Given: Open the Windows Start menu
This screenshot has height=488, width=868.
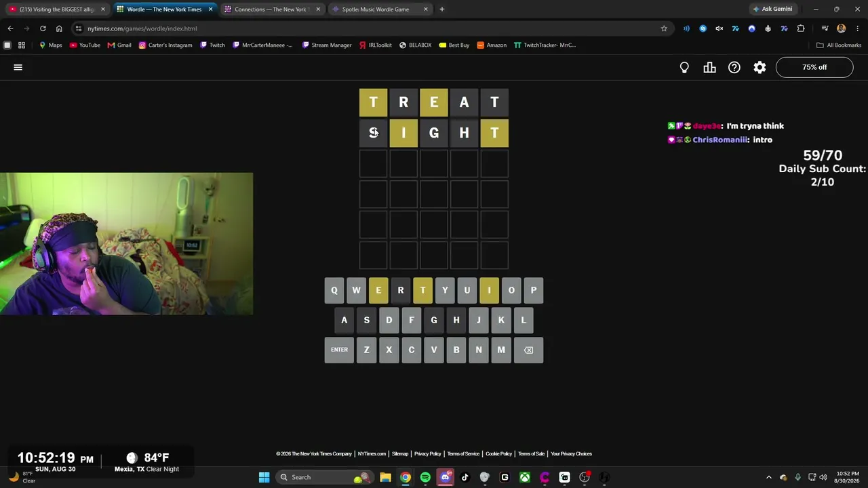Looking at the screenshot, I should pos(264,477).
